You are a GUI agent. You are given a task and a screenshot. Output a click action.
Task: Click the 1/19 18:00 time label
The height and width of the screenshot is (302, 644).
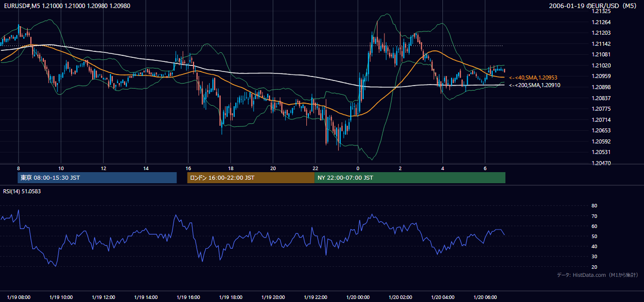(x=230, y=297)
